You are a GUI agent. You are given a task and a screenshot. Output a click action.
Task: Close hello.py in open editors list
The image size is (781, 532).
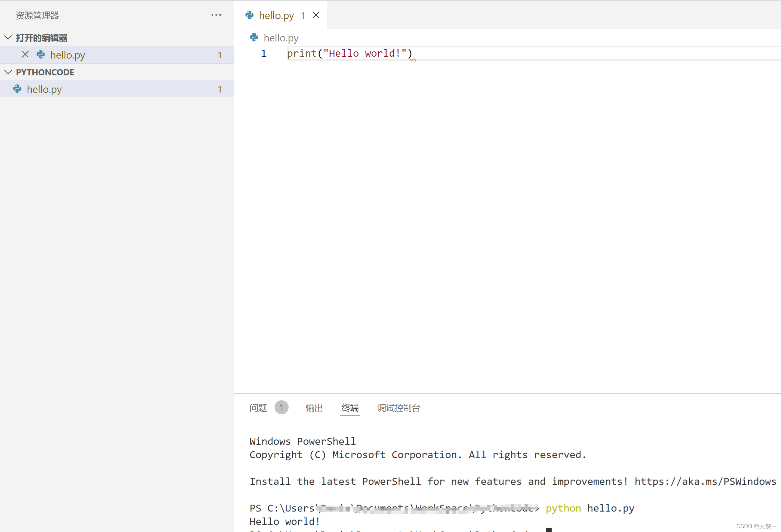coord(25,55)
